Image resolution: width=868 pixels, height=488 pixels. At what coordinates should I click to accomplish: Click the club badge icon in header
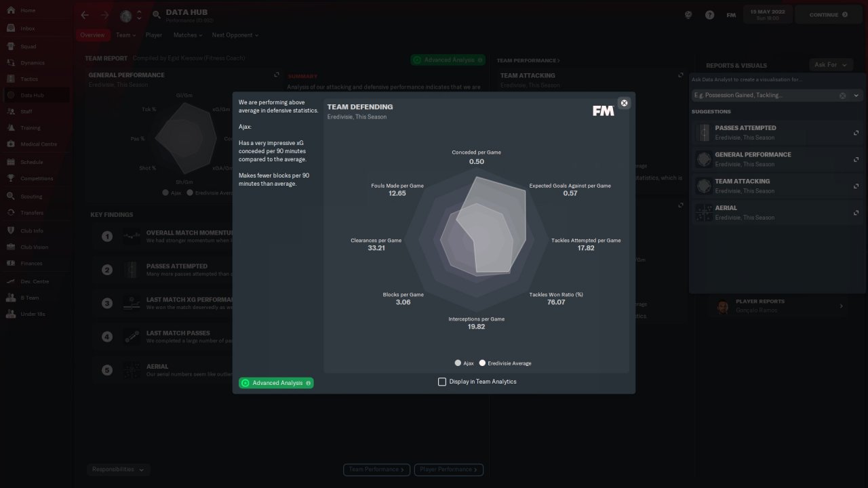[x=125, y=15]
